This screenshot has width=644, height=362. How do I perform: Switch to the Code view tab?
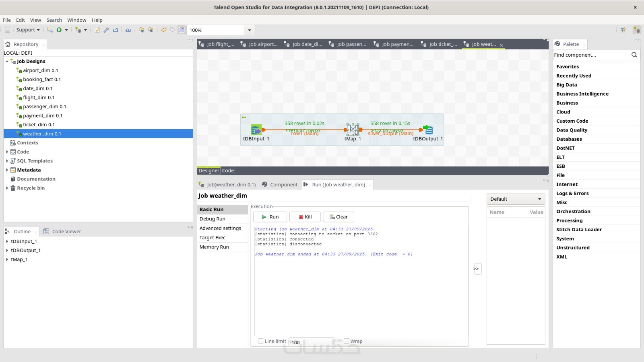(228, 171)
